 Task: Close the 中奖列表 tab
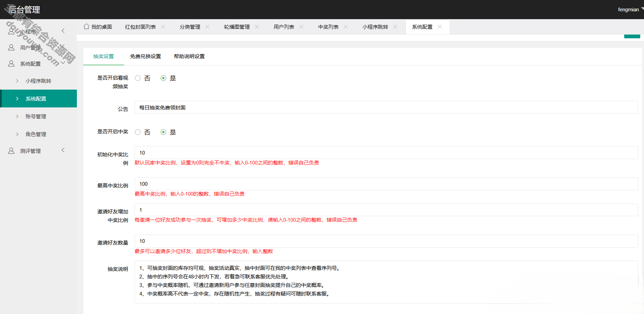[346, 27]
